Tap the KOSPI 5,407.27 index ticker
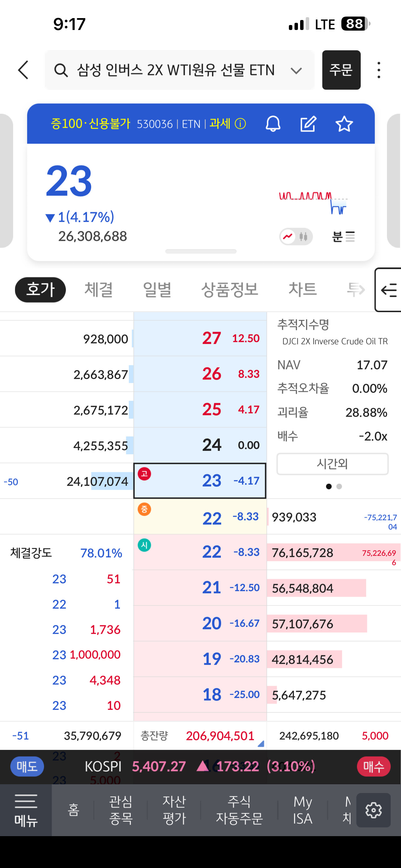The width and height of the screenshot is (401, 868). (200, 766)
